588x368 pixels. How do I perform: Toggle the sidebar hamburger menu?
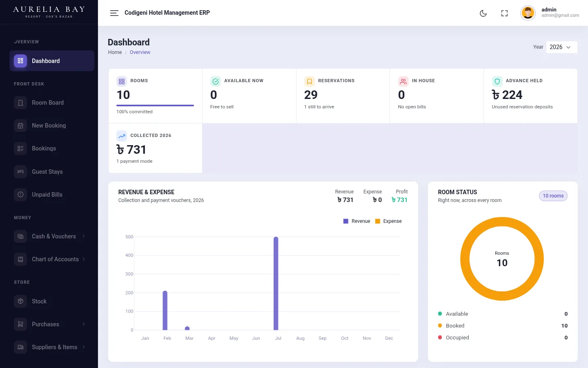click(114, 13)
